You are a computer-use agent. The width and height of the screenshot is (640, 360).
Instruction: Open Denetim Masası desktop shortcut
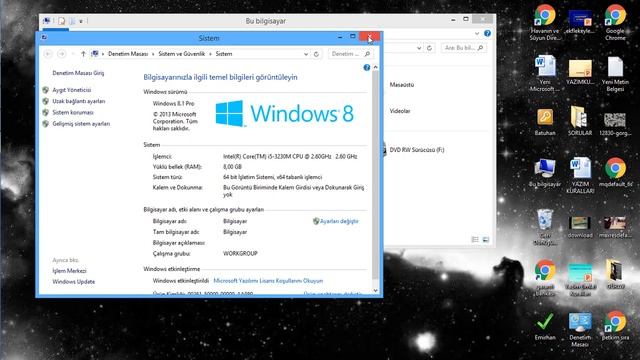click(580, 330)
